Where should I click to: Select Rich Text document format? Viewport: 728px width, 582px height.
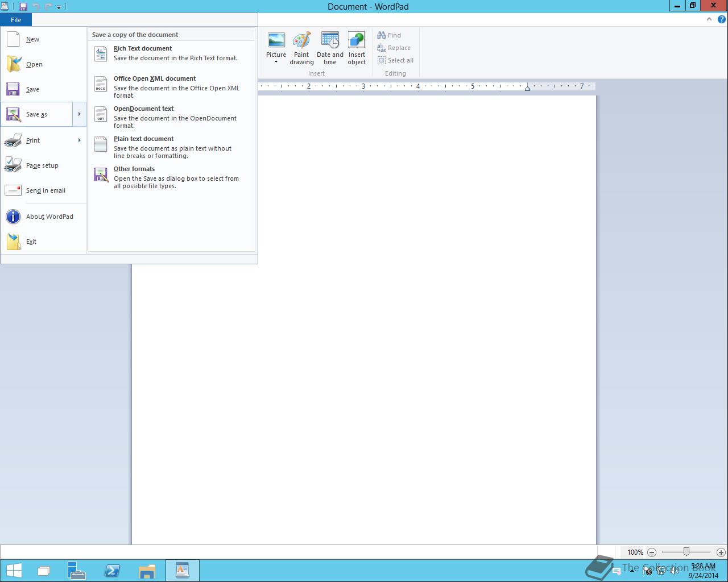(x=171, y=53)
